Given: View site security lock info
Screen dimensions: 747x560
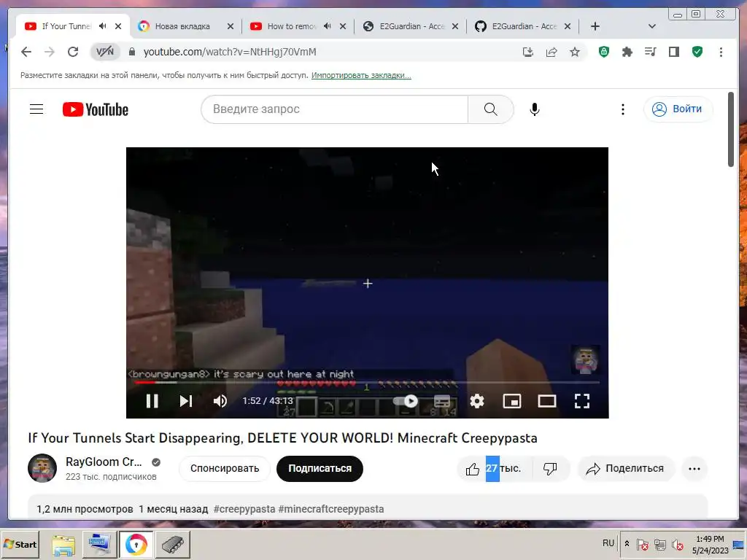Looking at the screenshot, I should (132, 52).
